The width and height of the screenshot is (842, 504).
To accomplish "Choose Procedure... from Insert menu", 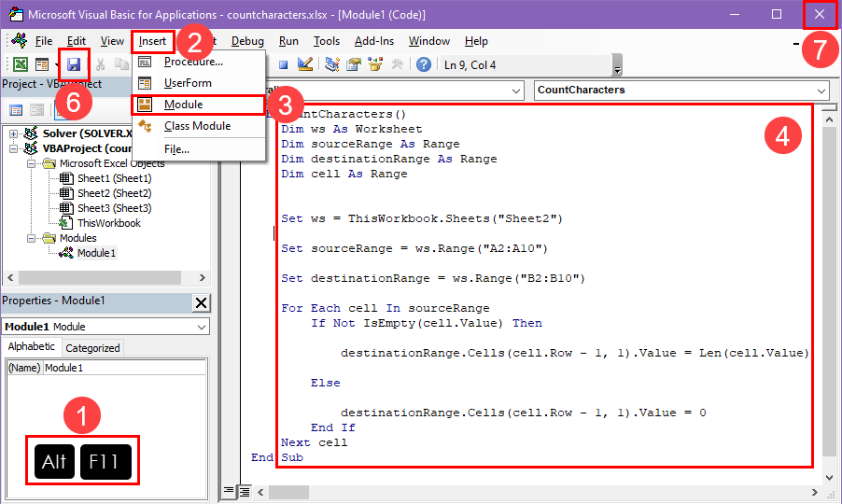I will (199, 62).
